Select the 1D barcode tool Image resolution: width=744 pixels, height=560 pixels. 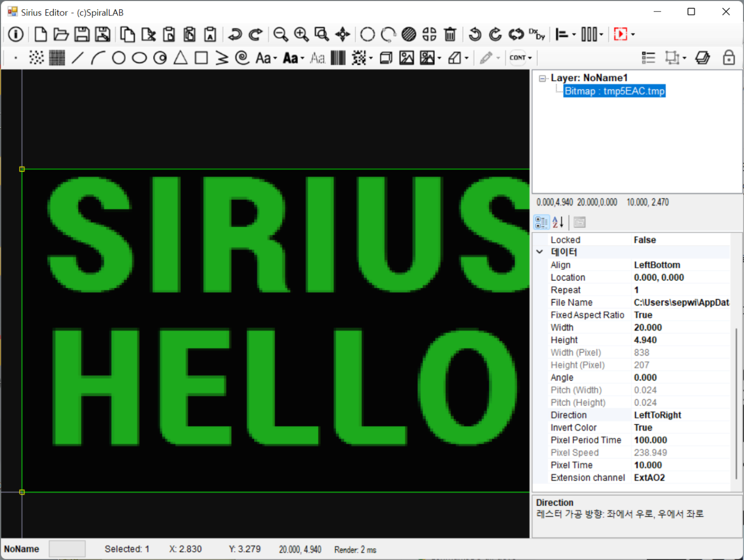point(338,58)
